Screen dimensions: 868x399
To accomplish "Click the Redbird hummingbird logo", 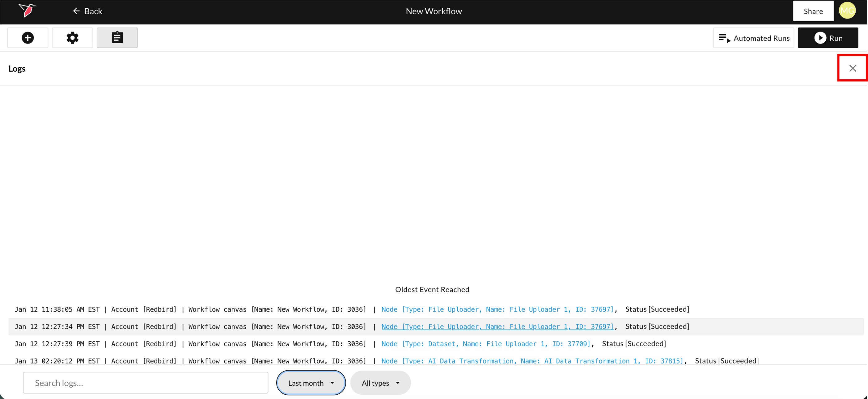I will click(27, 10).
